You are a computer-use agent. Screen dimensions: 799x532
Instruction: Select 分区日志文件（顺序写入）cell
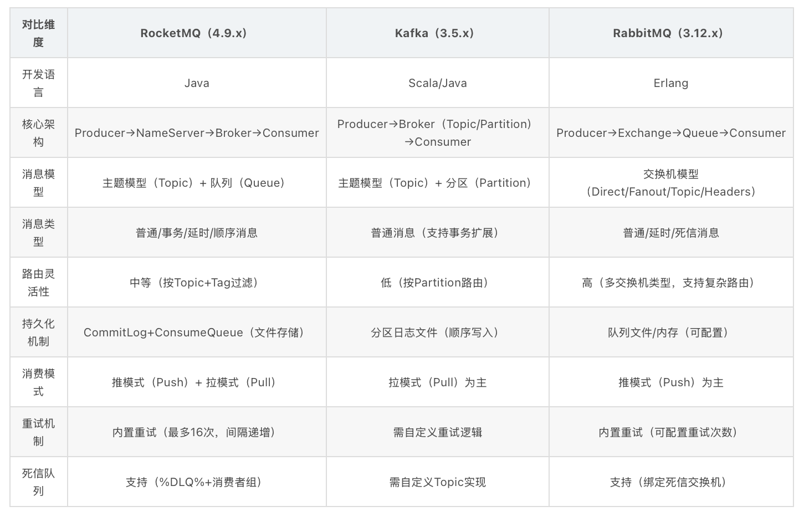click(x=438, y=332)
